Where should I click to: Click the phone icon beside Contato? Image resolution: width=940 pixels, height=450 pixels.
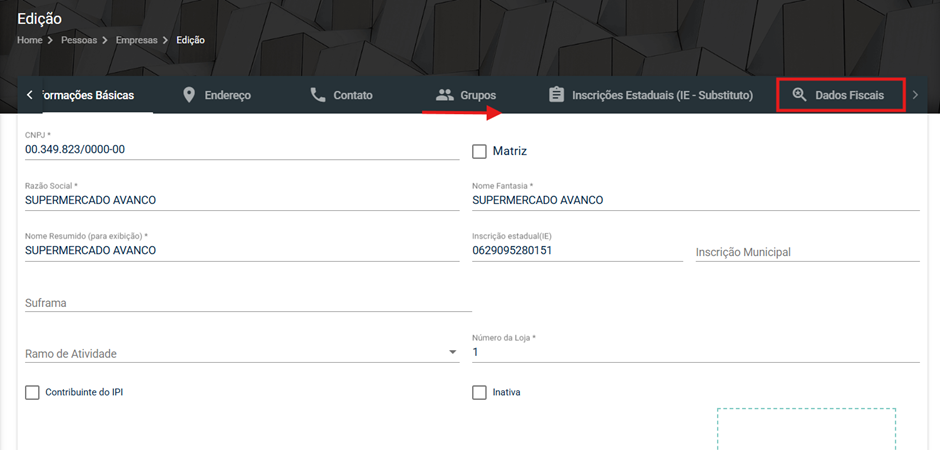coord(318,95)
